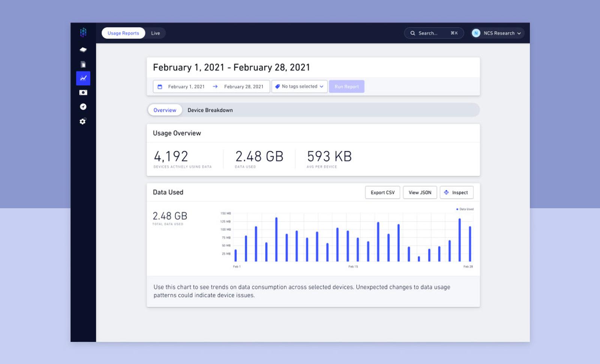600x364 pixels.
Task: Click the Usage Overview heading
Action: coord(177,133)
